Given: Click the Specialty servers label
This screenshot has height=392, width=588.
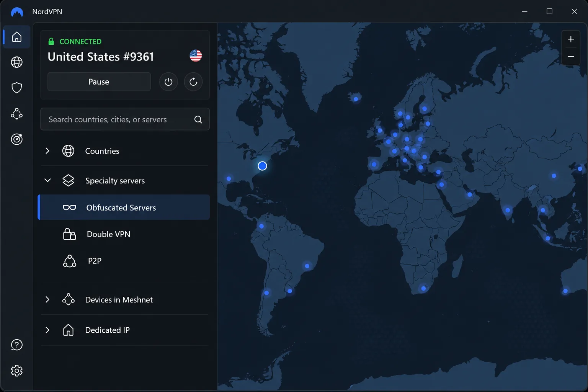Looking at the screenshot, I should (115, 181).
